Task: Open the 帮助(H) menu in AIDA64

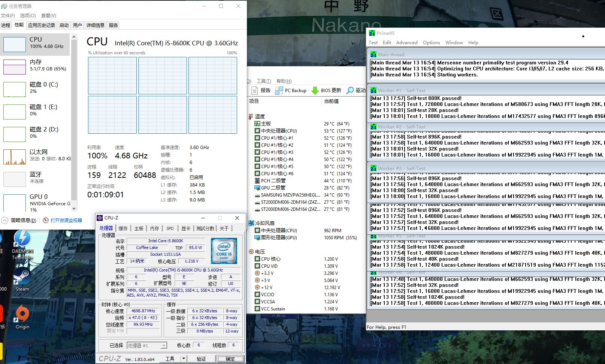Action: click(x=284, y=81)
